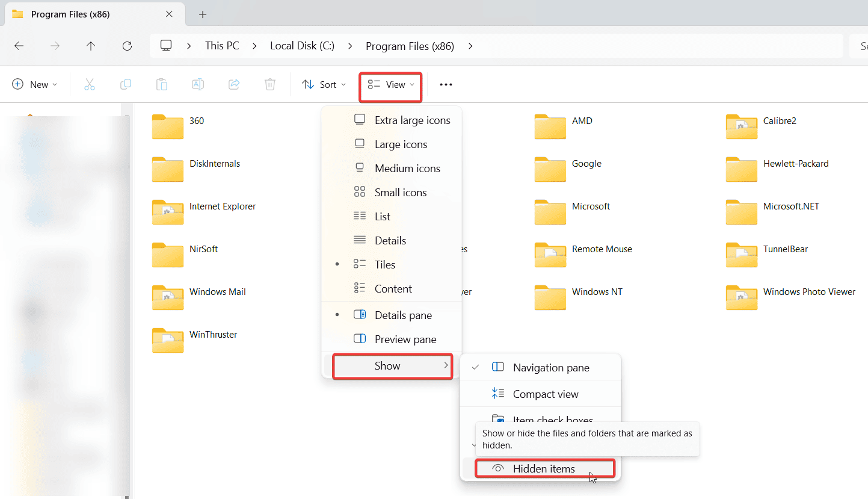Click the Share icon in toolbar
Viewport: 868px width, 499px height.
tap(234, 85)
